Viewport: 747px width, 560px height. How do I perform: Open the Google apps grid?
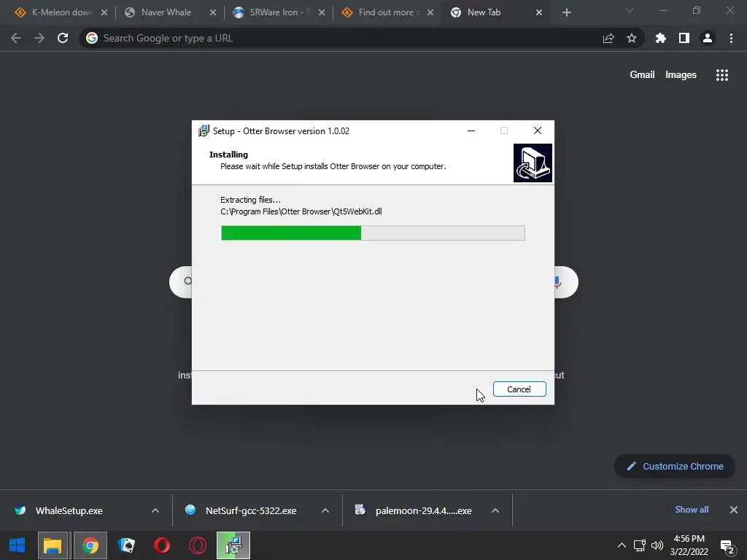722,75
